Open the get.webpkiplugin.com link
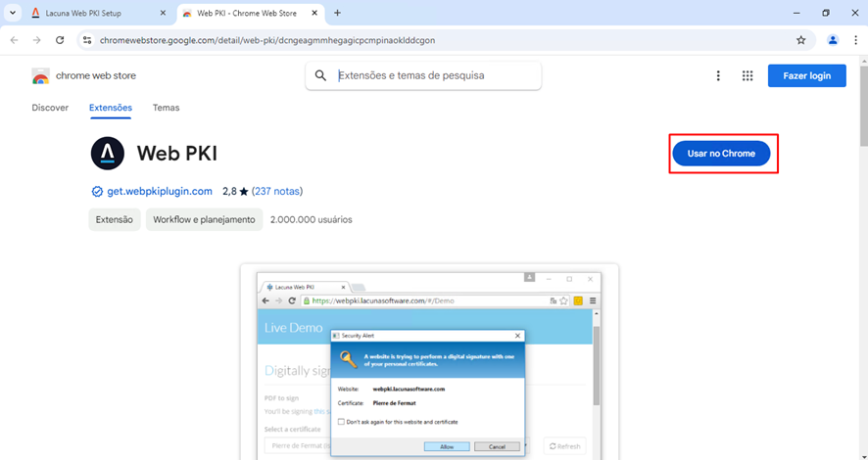The image size is (868, 460). tap(160, 191)
